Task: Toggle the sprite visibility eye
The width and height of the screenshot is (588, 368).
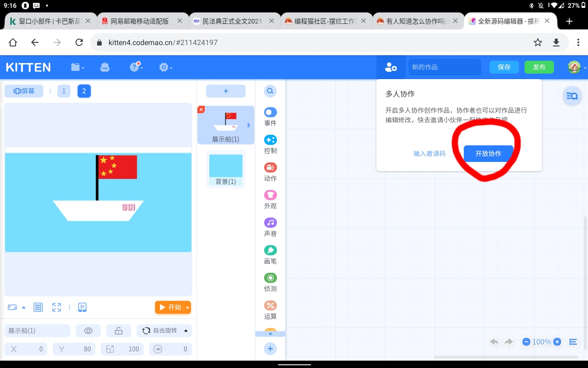Action: (x=88, y=331)
